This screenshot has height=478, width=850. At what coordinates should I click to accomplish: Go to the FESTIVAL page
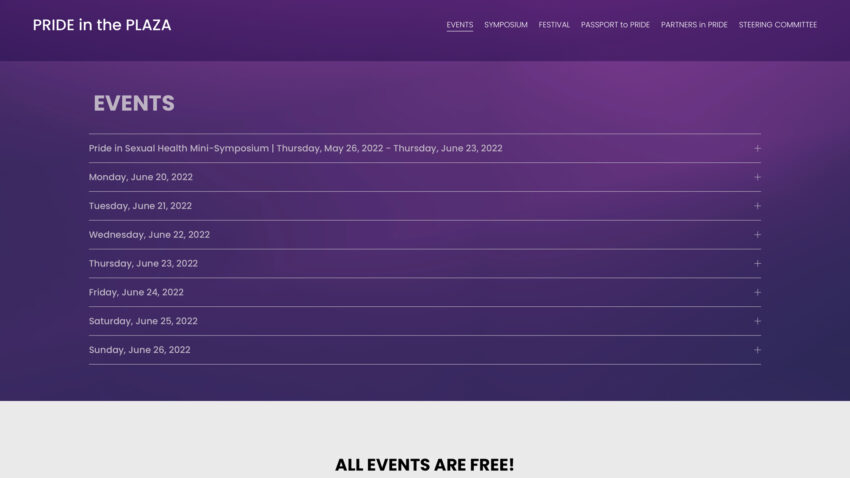click(x=554, y=25)
